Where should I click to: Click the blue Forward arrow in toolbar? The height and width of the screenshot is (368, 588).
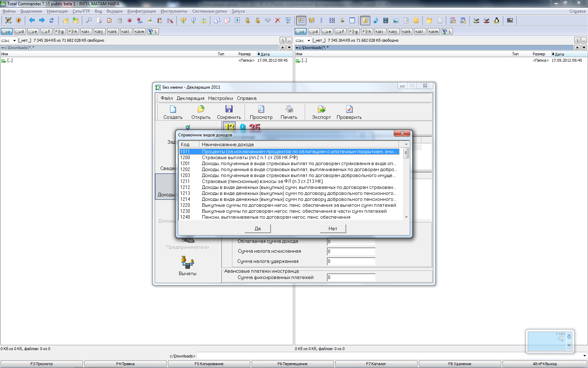[42, 20]
